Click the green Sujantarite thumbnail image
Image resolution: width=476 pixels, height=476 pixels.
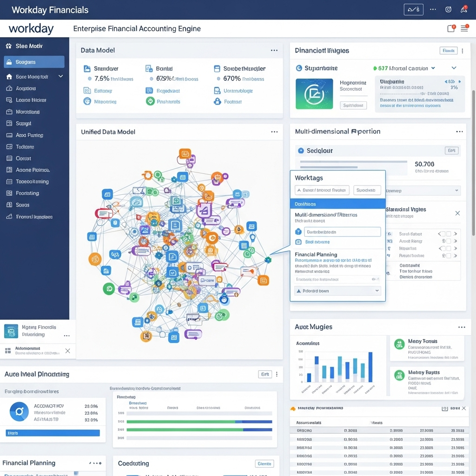314,94
